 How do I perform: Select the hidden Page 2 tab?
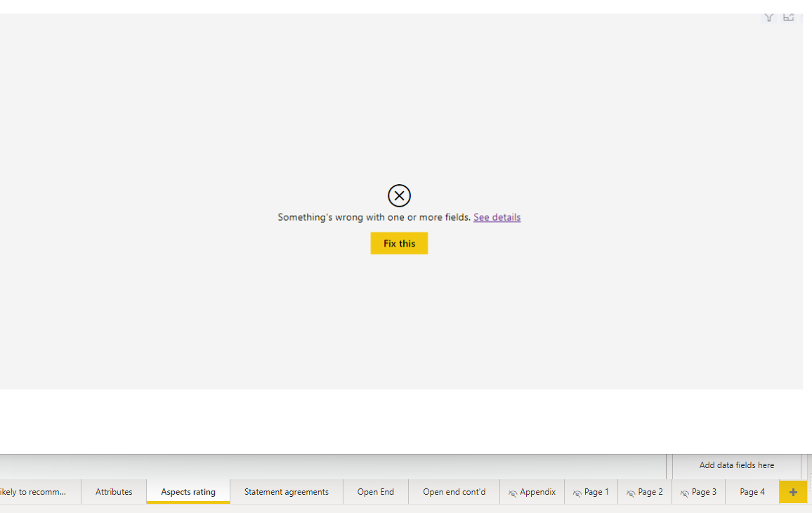point(645,492)
